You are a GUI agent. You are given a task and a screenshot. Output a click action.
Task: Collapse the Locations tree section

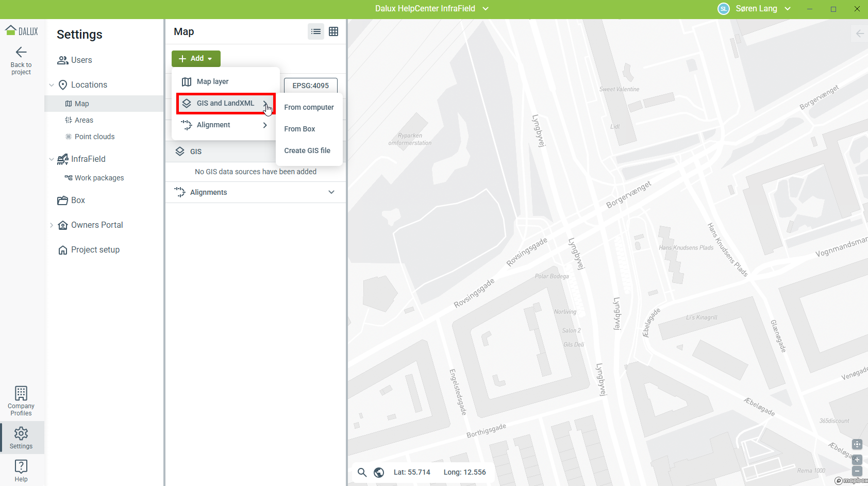52,85
